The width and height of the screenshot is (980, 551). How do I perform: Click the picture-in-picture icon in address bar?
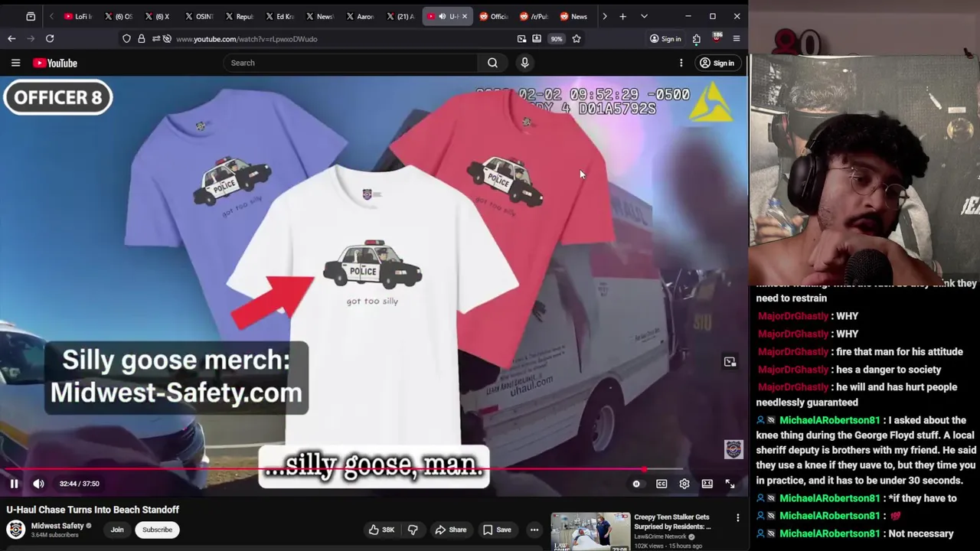coord(521,39)
